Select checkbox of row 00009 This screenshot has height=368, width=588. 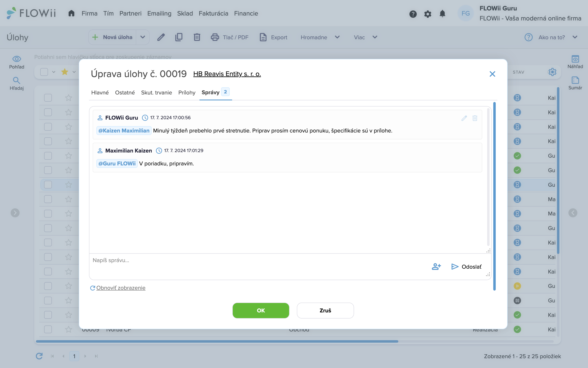(48, 329)
